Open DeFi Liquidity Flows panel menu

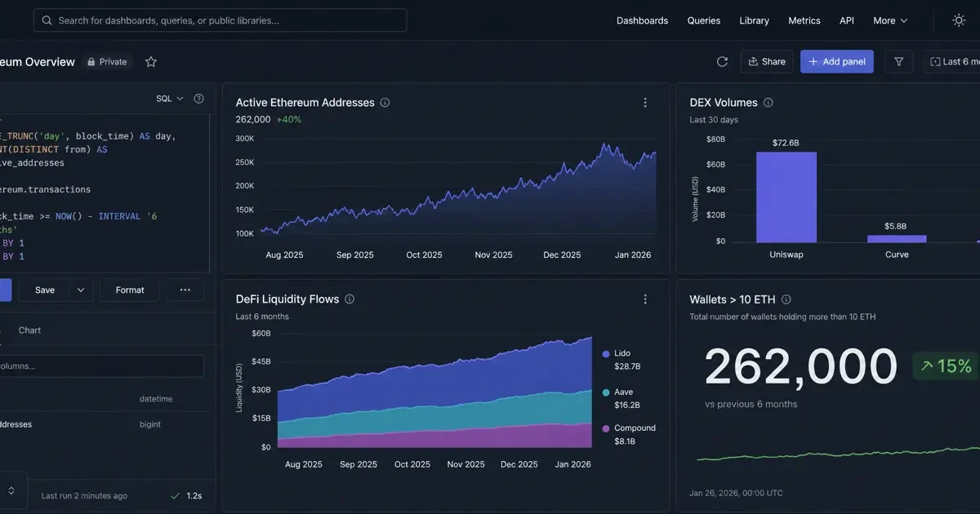coord(645,299)
